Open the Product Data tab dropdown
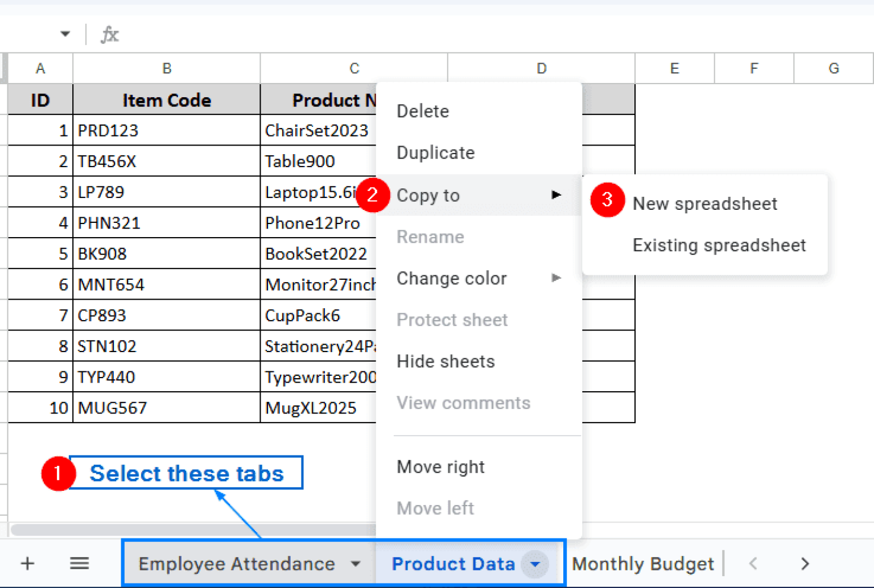 (535, 564)
